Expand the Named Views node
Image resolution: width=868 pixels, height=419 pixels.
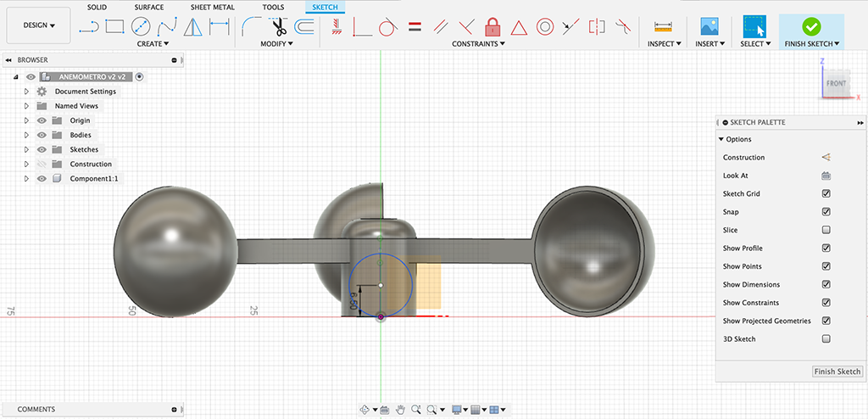[26, 106]
